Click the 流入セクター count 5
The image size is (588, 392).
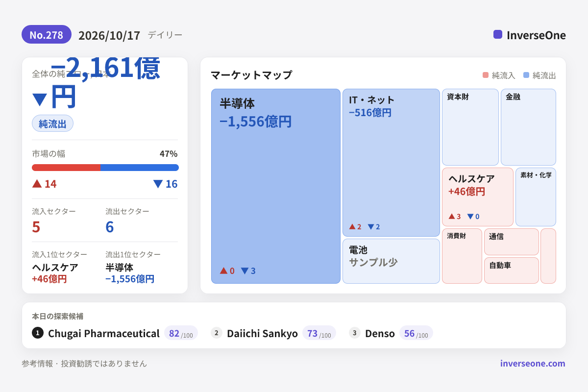coord(36,227)
